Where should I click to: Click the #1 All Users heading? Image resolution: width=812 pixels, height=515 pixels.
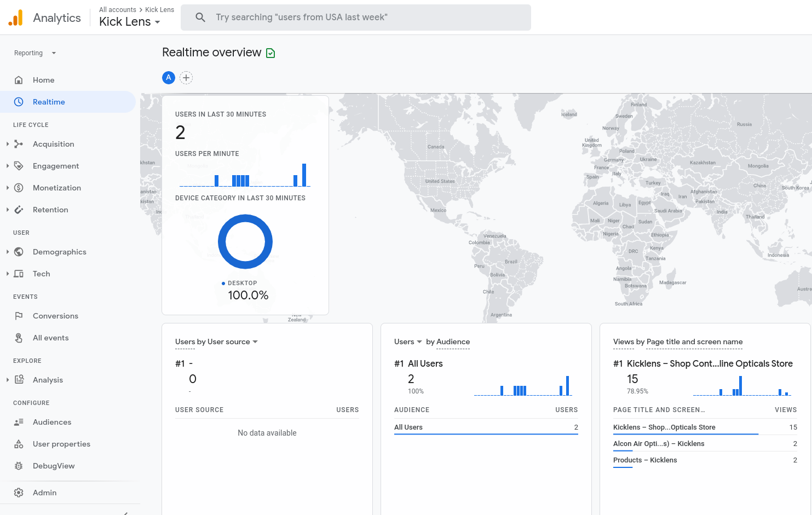pos(418,363)
